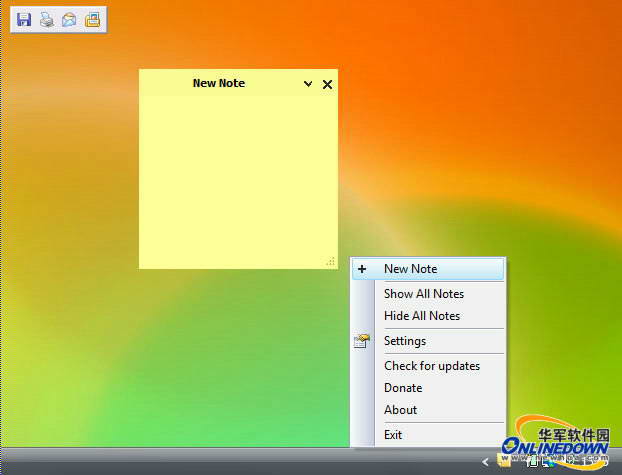Screen dimensions: 622x475
Task: Click the resize grip at the note's corner
Action: click(x=330, y=262)
